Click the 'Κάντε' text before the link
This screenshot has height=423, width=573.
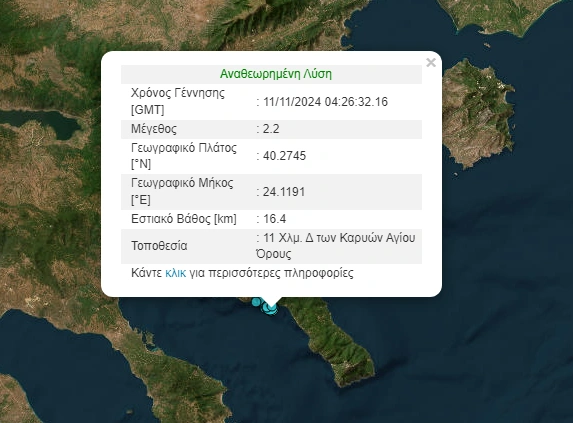coord(146,273)
